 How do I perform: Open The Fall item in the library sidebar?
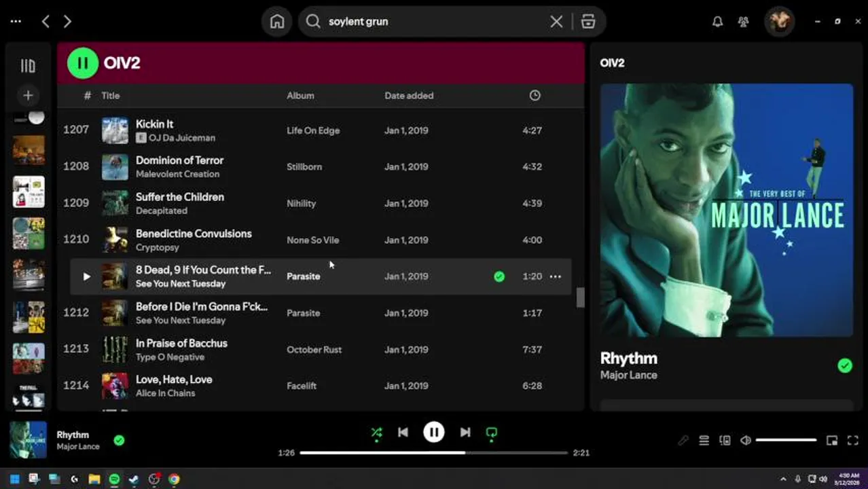28,396
